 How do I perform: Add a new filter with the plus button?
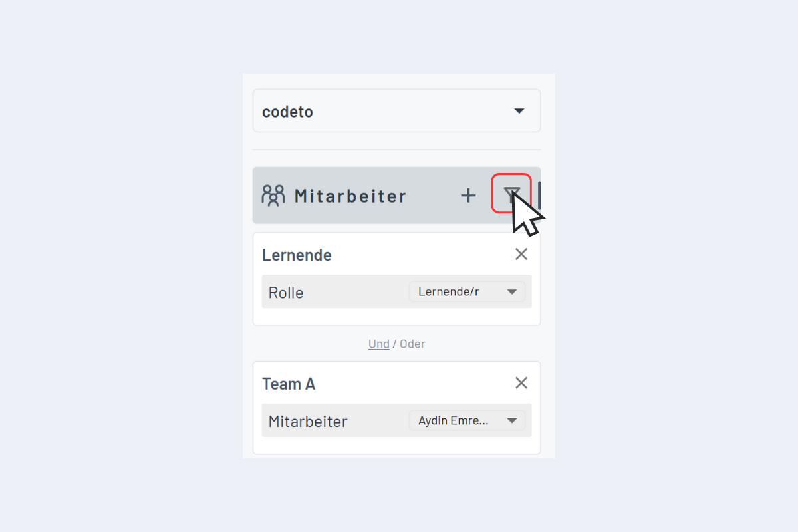(468, 195)
